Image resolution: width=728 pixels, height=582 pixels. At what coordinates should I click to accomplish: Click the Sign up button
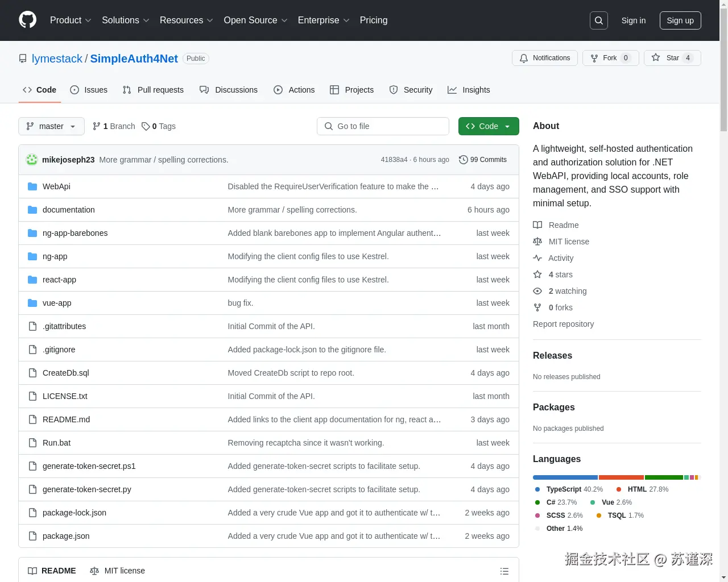[x=680, y=20]
